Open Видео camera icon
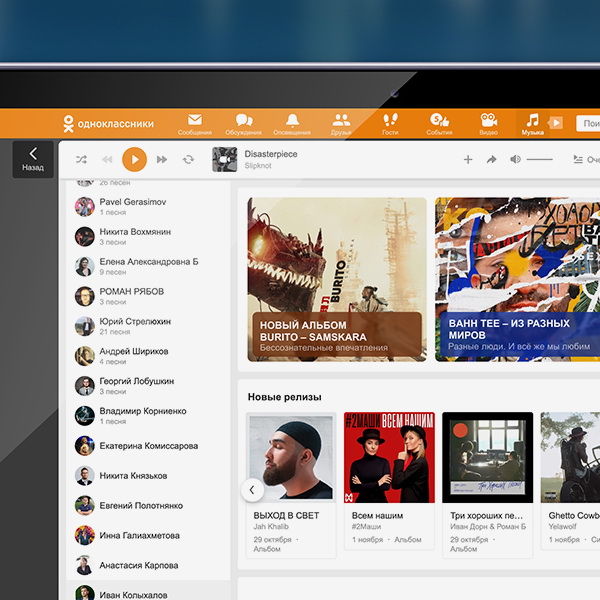The height and width of the screenshot is (600, 600). point(489,120)
